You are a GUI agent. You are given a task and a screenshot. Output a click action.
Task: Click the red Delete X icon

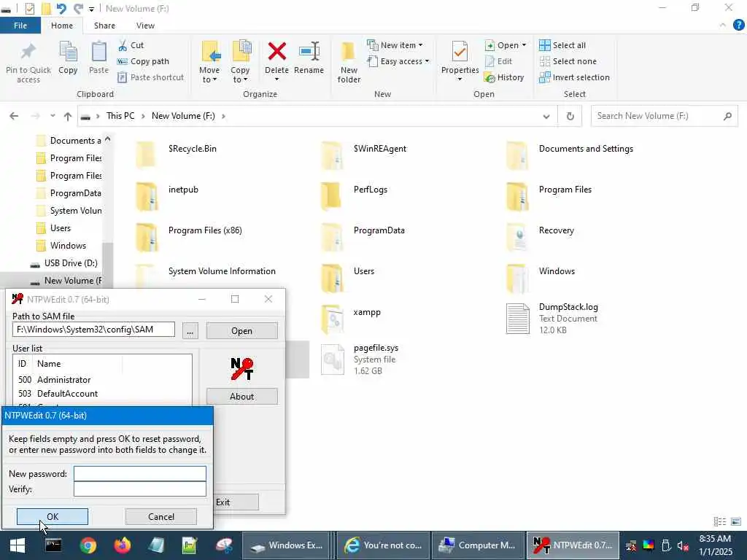click(x=276, y=52)
